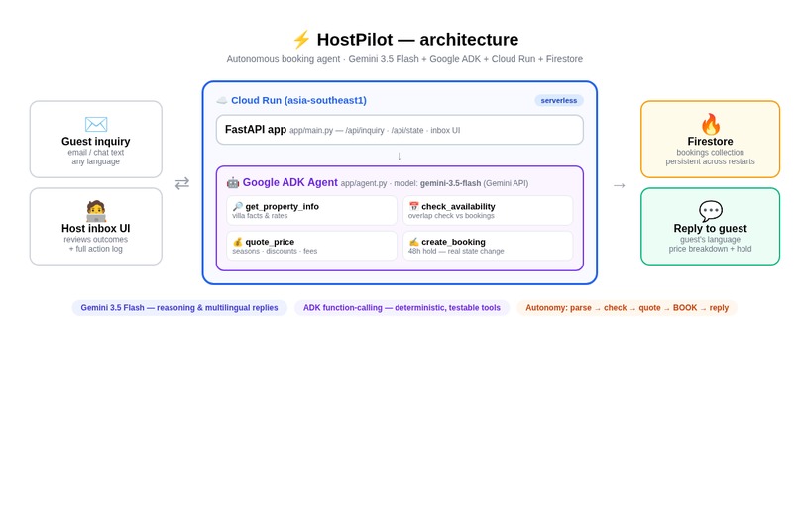Click the lightning bolt icon beside HostPilot
The image size is (799, 532).
[301, 40]
